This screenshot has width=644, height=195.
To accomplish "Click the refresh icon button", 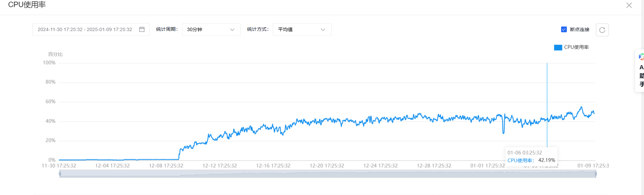I will (x=602, y=30).
